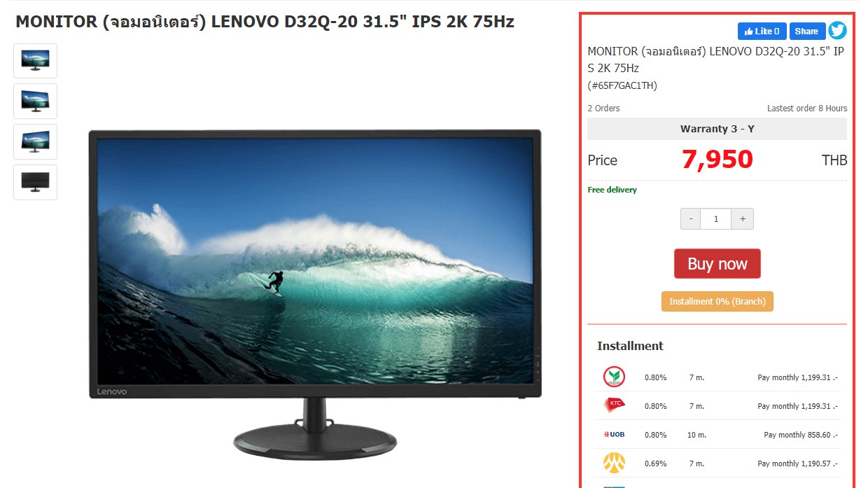This screenshot has width=868, height=488.
Task: Decrease quantity with the minus button
Action: click(x=691, y=219)
